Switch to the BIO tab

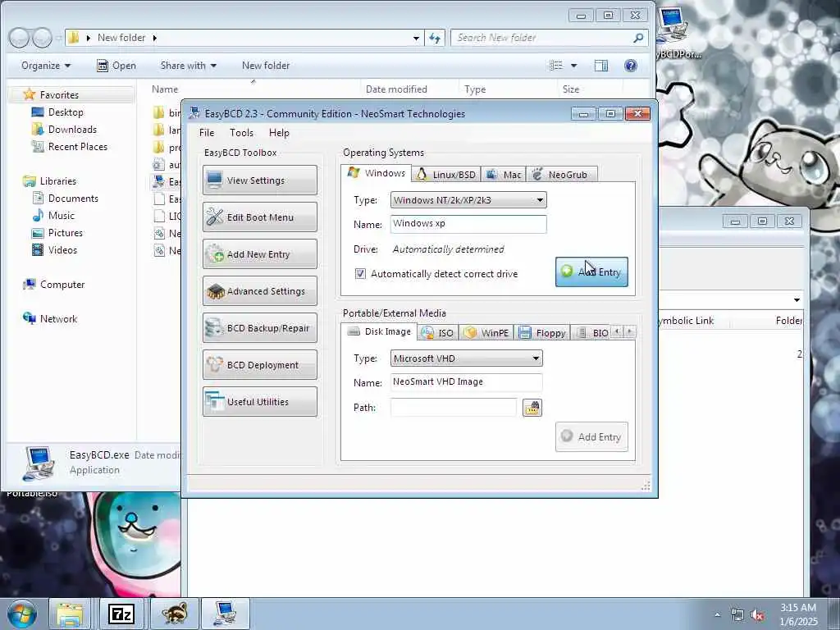point(591,333)
